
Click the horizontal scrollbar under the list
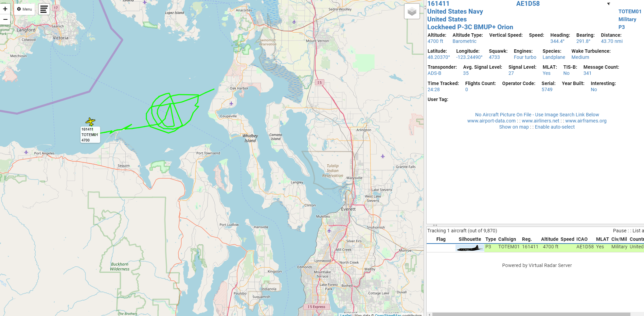[531, 314]
